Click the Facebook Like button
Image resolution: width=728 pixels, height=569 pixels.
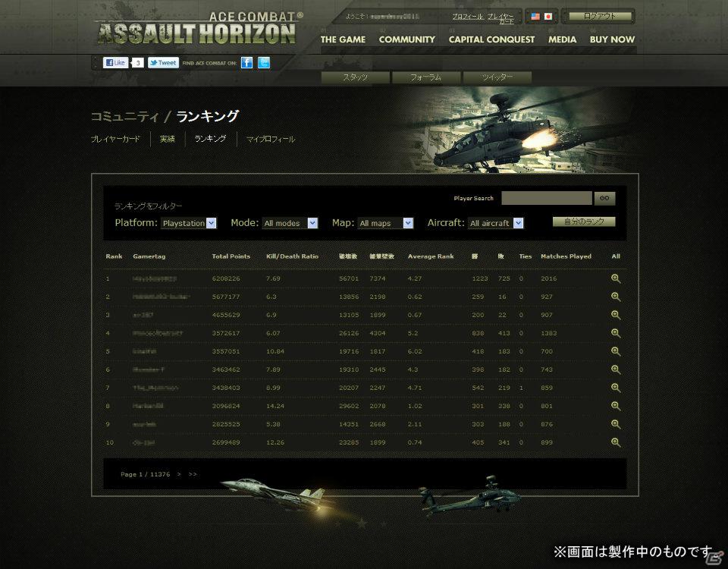pyautogui.click(x=115, y=63)
